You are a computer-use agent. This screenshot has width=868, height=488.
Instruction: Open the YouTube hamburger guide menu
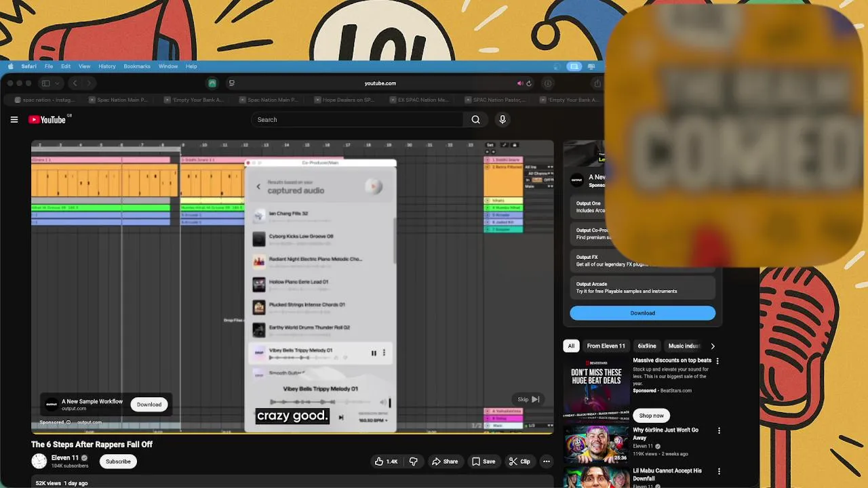(14, 119)
